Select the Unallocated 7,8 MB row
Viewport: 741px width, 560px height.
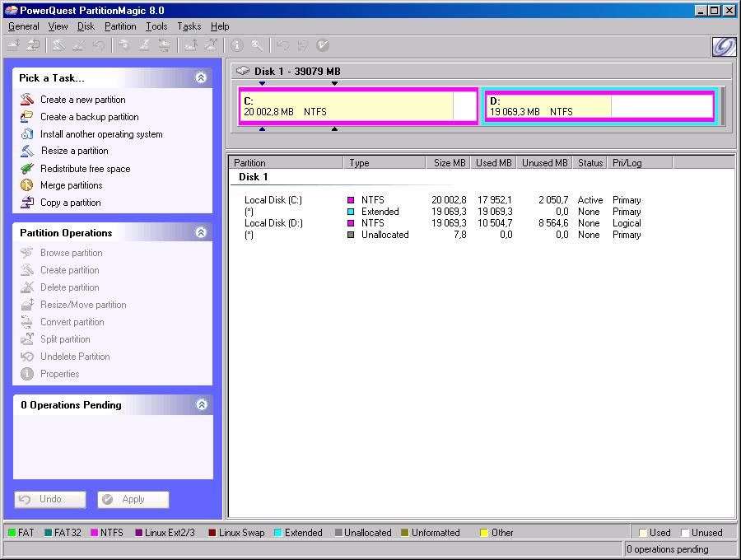tap(442, 235)
